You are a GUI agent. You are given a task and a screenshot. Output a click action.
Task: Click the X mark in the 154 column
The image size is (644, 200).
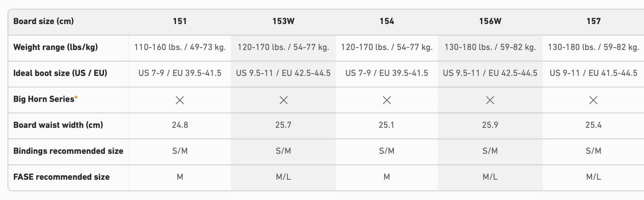pyautogui.click(x=387, y=100)
